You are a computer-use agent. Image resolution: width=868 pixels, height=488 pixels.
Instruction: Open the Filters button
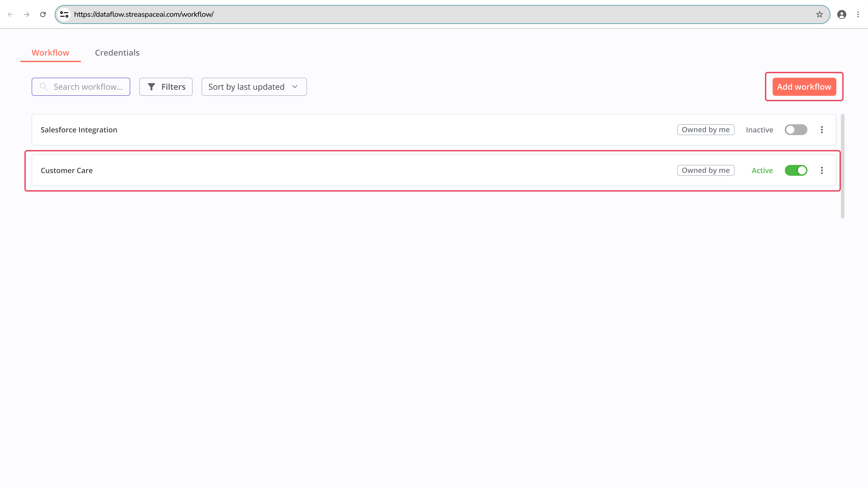pyautogui.click(x=166, y=87)
